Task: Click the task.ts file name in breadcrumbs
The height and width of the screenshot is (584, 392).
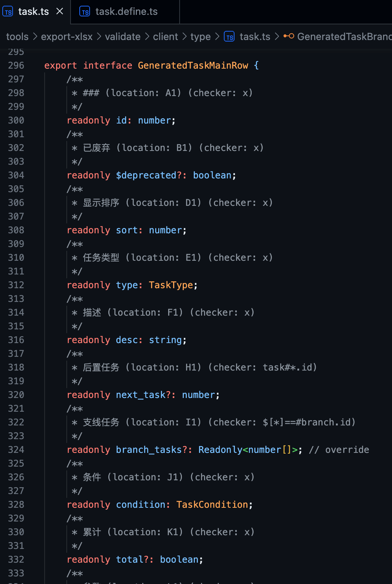Action: point(255,37)
